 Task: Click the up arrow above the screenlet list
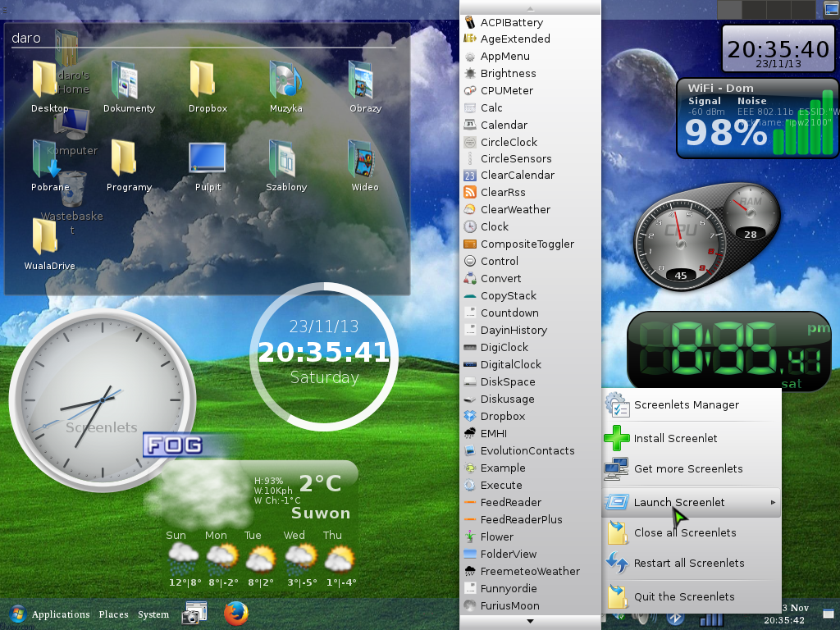coord(530,7)
